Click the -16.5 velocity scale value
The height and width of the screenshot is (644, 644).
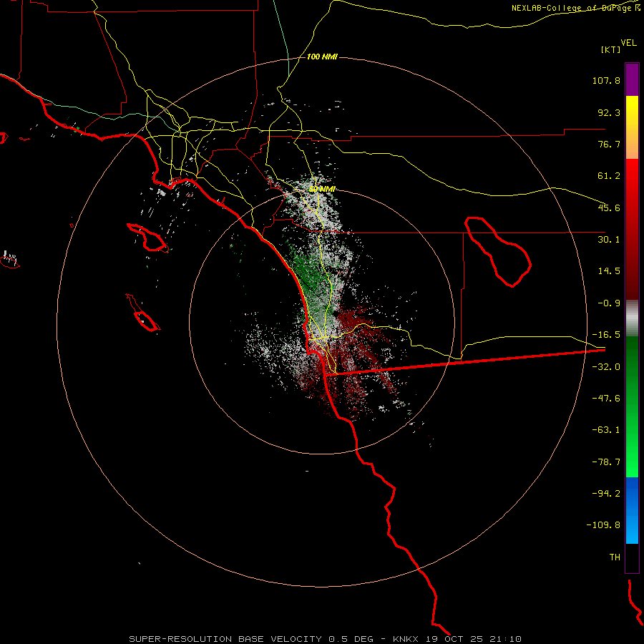[x=606, y=335]
